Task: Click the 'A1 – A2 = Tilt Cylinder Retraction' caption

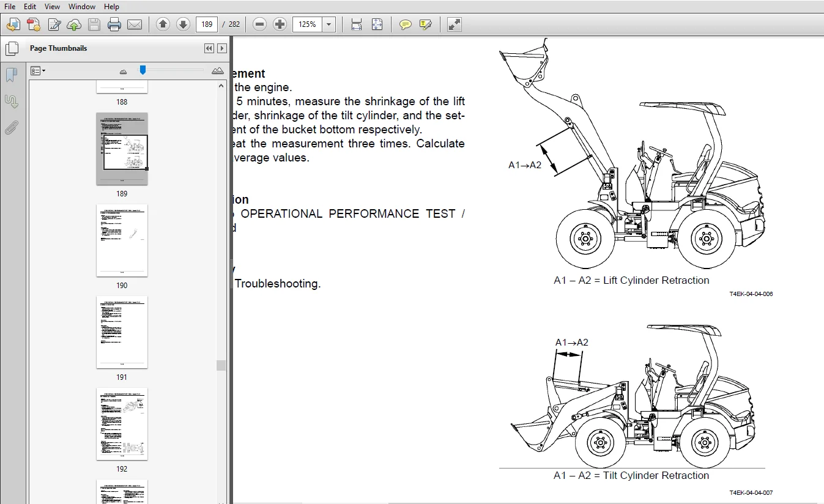Action: click(x=631, y=475)
